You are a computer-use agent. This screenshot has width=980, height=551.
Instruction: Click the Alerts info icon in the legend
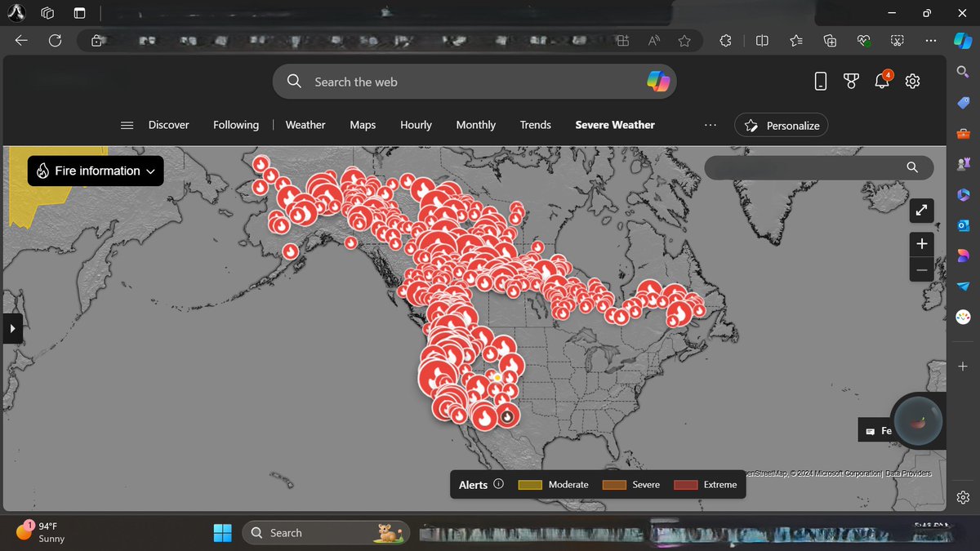(x=499, y=484)
